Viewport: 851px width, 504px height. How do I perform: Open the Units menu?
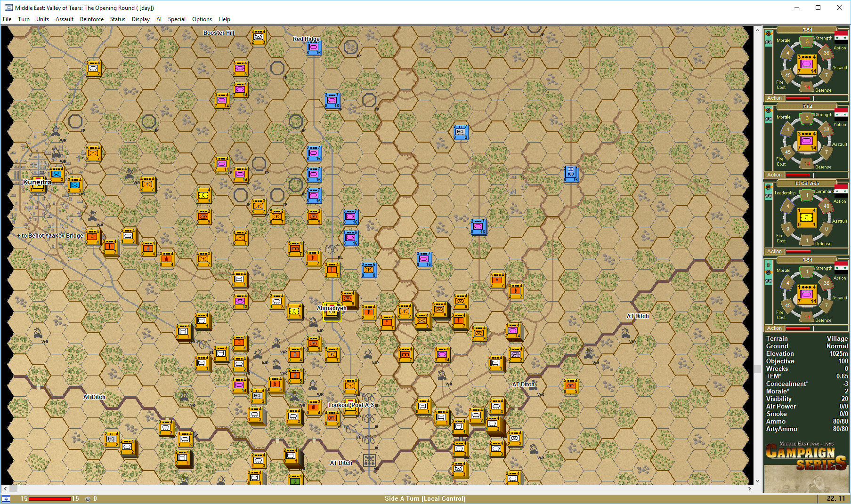click(x=42, y=19)
